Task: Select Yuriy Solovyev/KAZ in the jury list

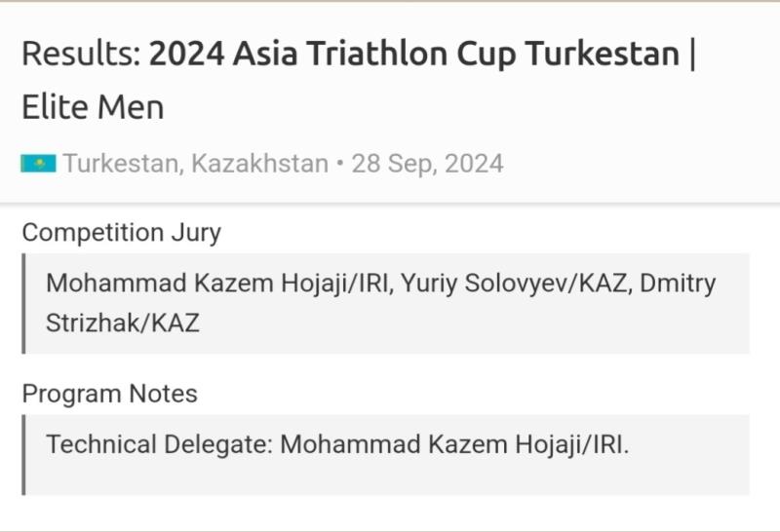Action: coord(514,284)
